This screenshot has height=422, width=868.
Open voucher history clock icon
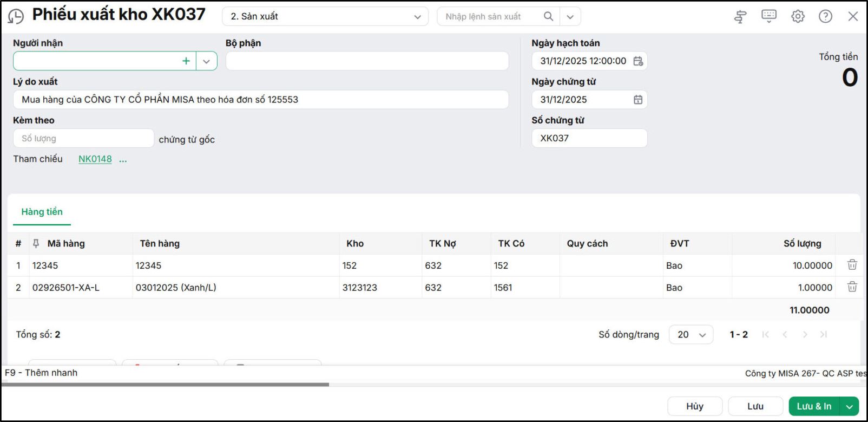(x=16, y=16)
